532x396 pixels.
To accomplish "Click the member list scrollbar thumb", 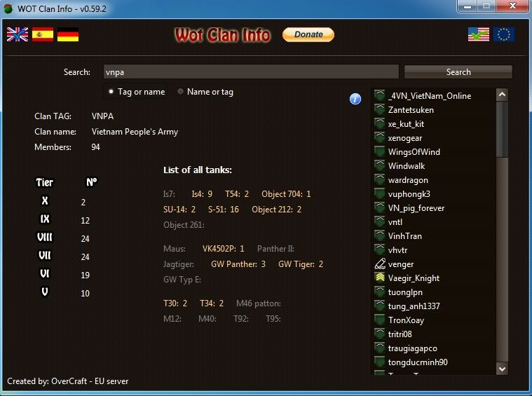I will coord(502,129).
